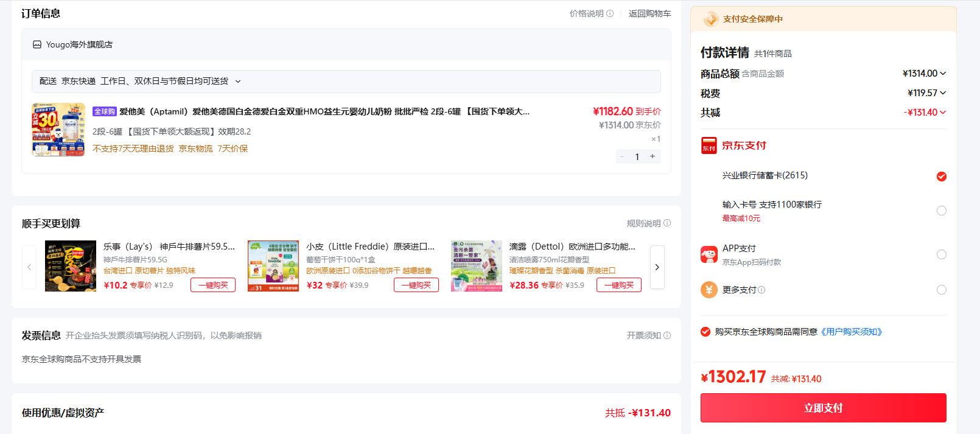The width and height of the screenshot is (980, 434).
Task: Select 更多支付 radio button
Action: tap(942, 290)
